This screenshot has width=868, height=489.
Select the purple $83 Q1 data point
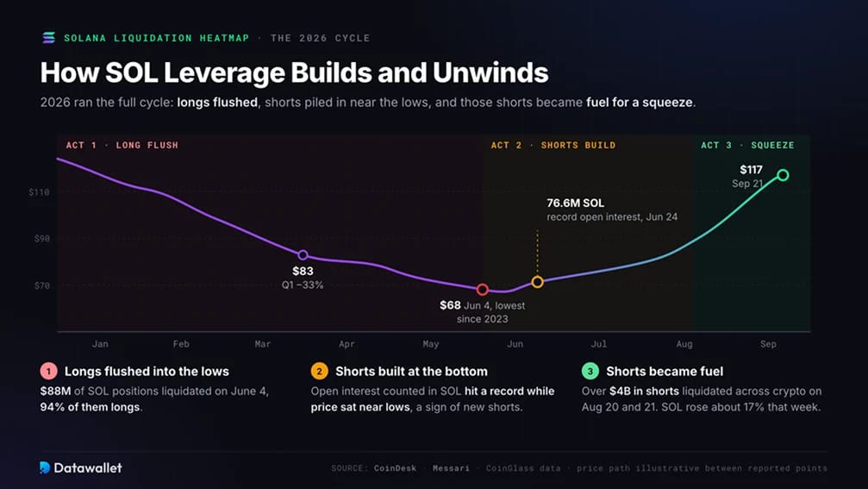(303, 254)
